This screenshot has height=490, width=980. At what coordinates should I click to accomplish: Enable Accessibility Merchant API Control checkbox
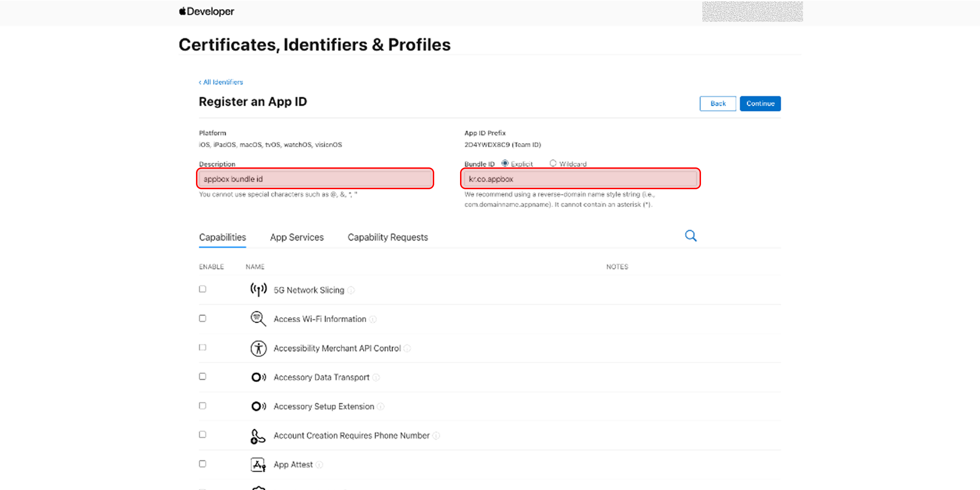202,347
